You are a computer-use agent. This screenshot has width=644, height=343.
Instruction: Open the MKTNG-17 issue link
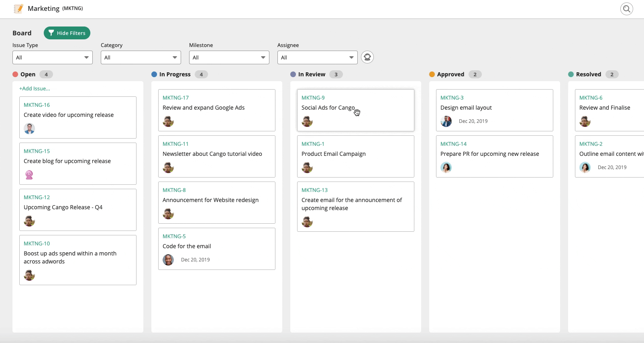(175, 98)
